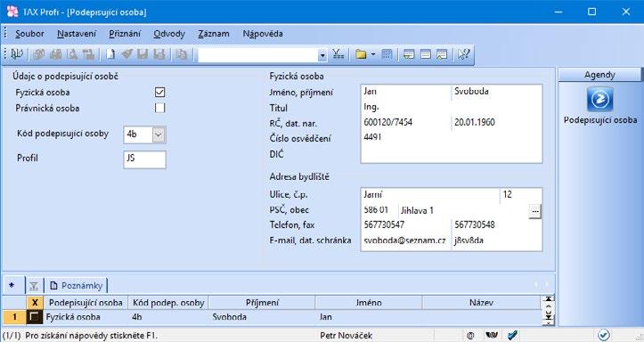Open the calculator toolbar icon
The image size is (644, 342).
tap(387, 54)
